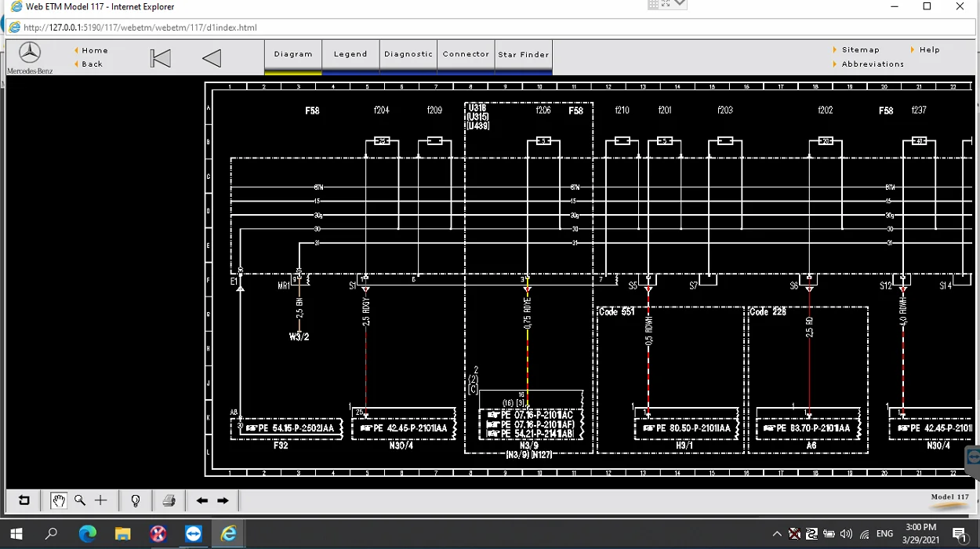The width and height of the screenshot is (980, 549).
Task: Open File Explorer from the taskbar
Action: (x=122, y=534)
